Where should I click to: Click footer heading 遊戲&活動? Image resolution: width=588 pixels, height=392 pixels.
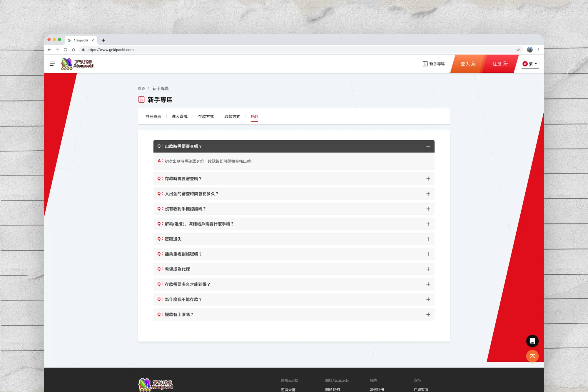[289, 380]
